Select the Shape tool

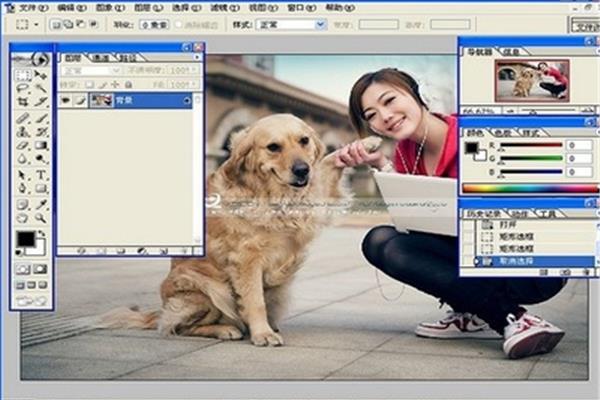[41, 188]
